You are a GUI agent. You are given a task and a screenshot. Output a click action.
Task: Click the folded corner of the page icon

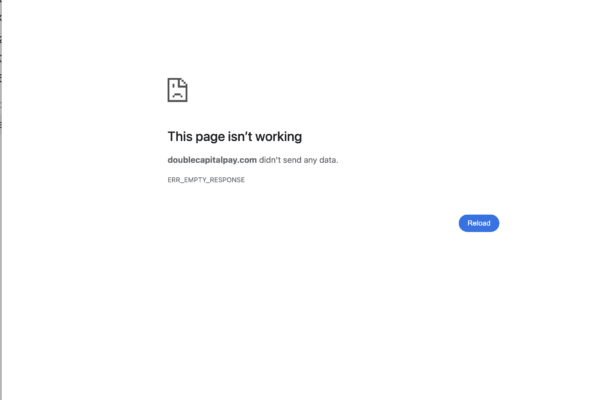click(184, 82)
